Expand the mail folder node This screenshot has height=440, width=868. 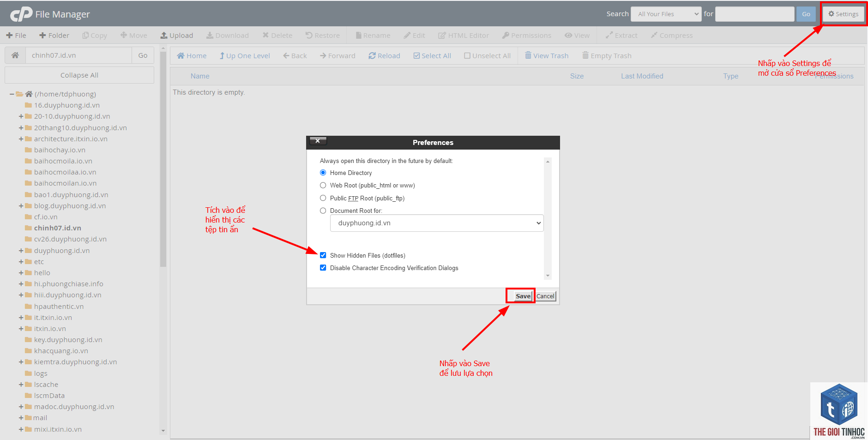[21, 418]
